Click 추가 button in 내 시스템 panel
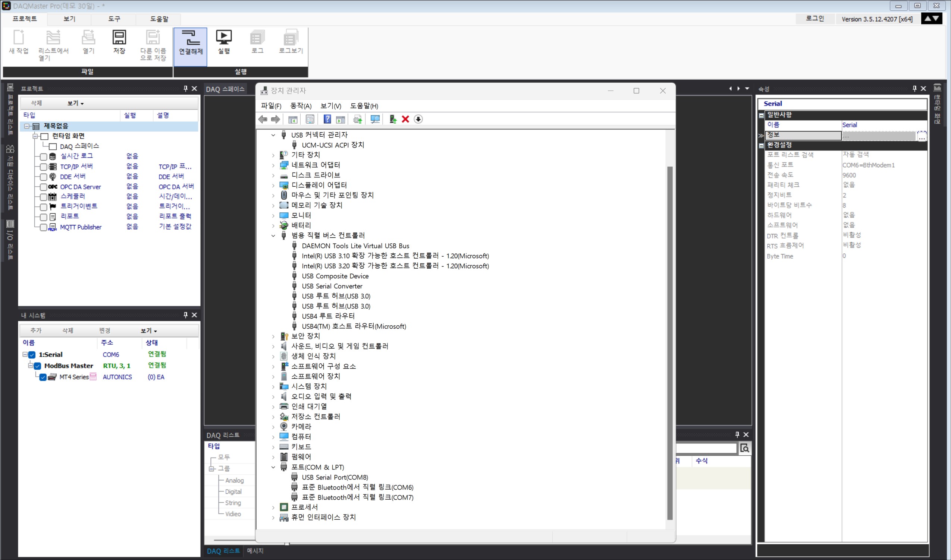951x560 pixels. pyautogui.click(x=36, y=330)
